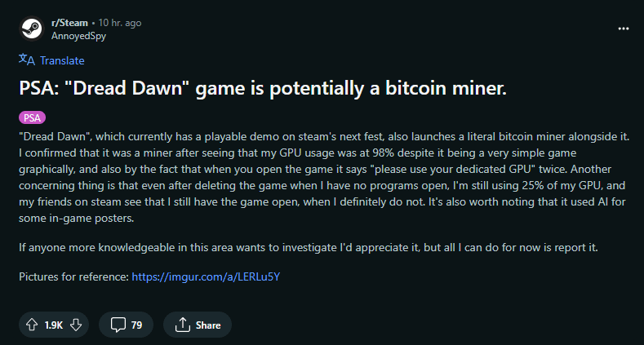Click the "Pictures for reference:" text

[x=73, y=276]
